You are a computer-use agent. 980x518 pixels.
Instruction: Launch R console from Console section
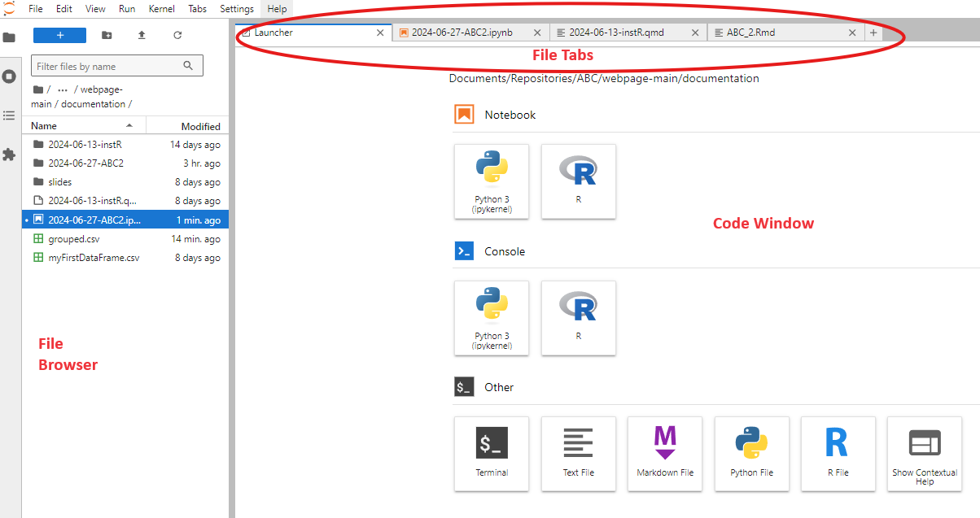(578, 317)
